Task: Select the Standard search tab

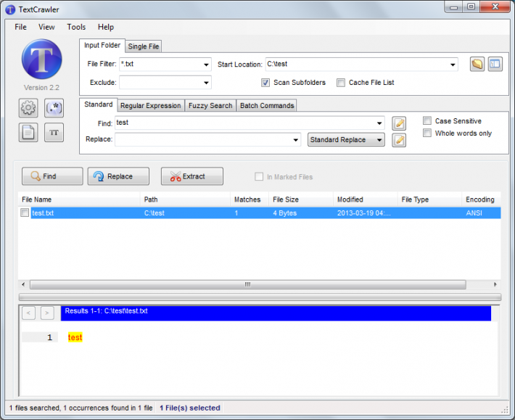Action: (x=98, y=104)
